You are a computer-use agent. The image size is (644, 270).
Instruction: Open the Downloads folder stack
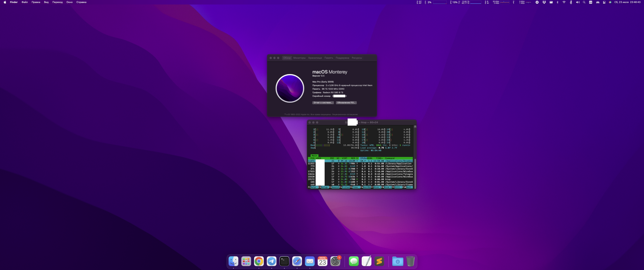tap(397, 261)
